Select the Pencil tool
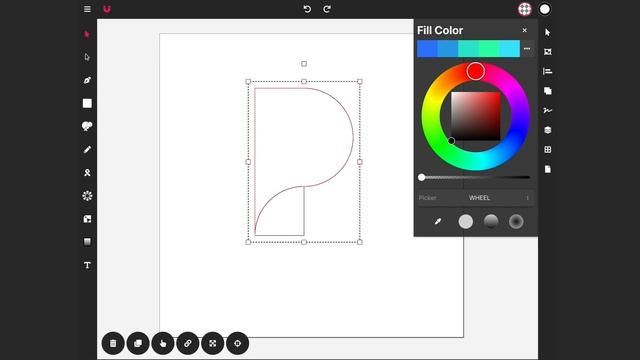The height and width of the screenshot is (360, 640). click(87, 149)
